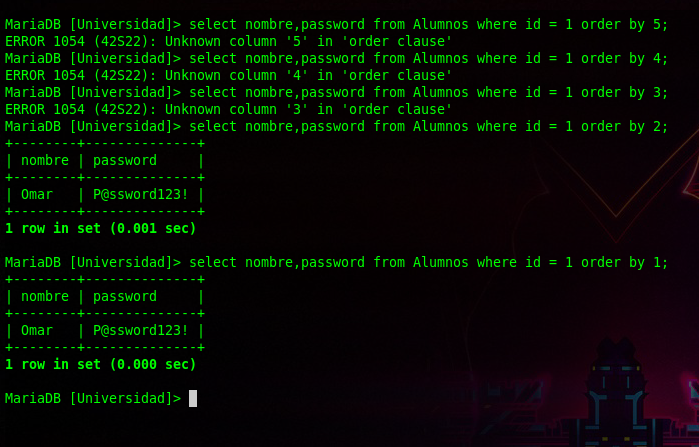Click the 'nombre' header in first result table
The image size is (699, 447).
pos(45,160)
